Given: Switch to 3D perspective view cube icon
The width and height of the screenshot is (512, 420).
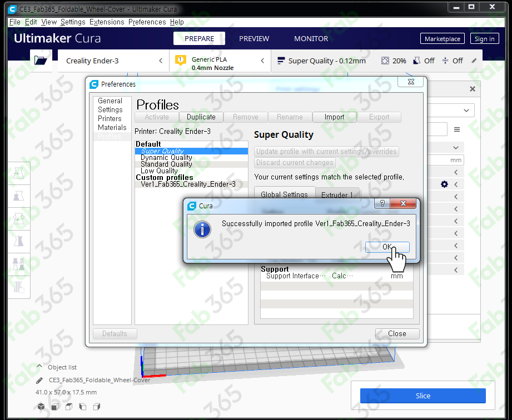Looking at the screenshot, I should tap(41, 406).
